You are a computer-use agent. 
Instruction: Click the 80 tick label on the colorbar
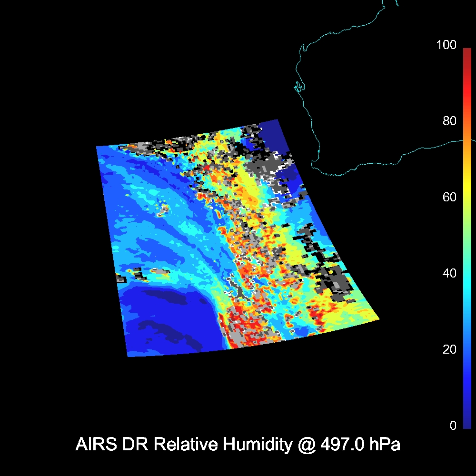point(449,121)
